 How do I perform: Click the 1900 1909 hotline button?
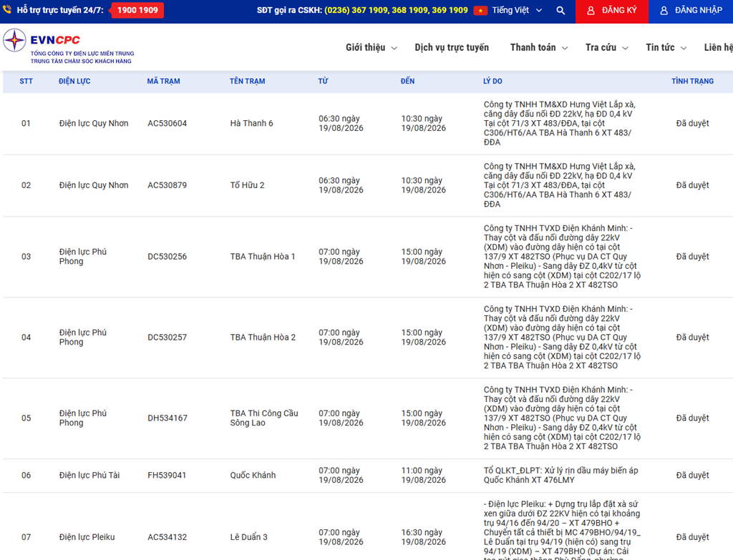click(137, 10)
